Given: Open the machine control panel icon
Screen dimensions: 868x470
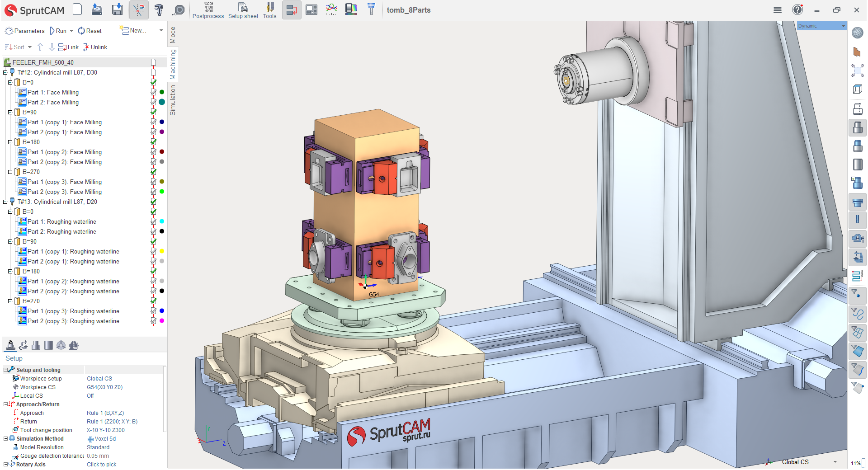Looking at the screenshot, I should pos(311,9).
